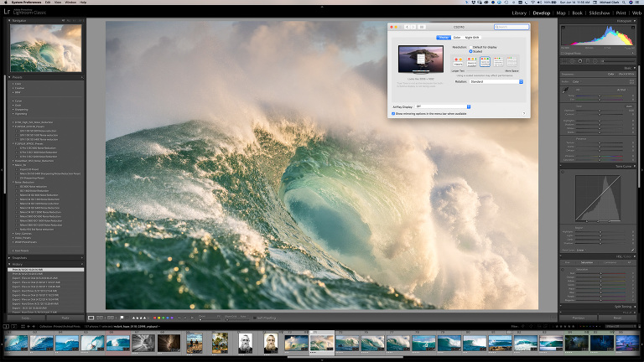644x362 pixels.
Task: Apply the red color label swatch
Action: click(154, 318)
